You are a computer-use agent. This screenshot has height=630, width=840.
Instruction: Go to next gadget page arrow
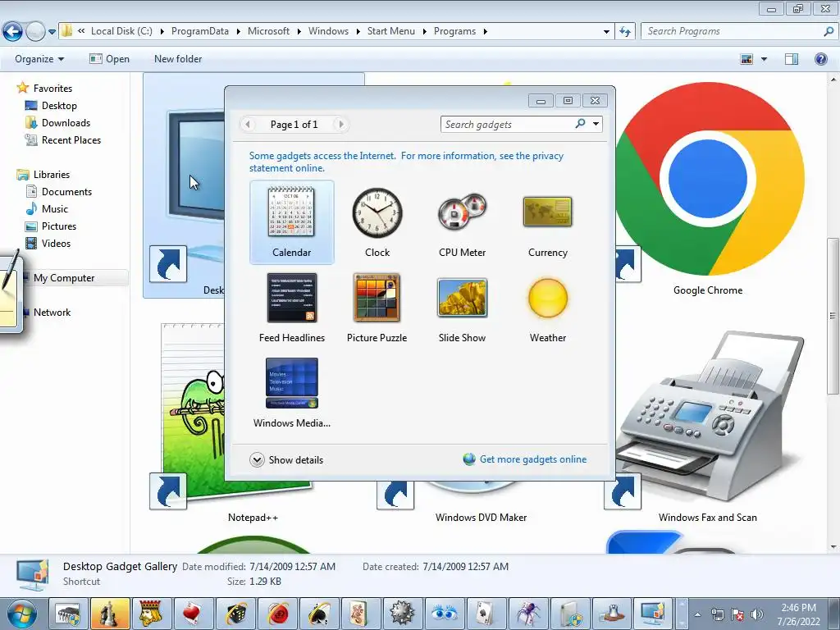(340, 125)
